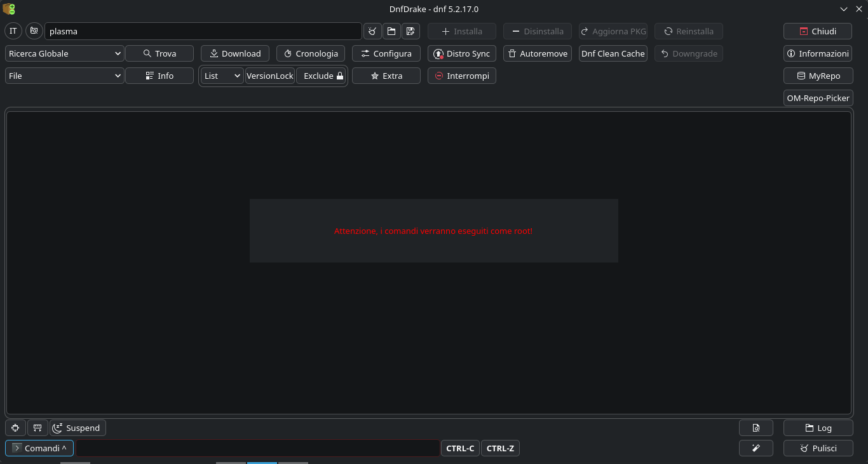
Task: Open the Extra menu
Action: 386,76
